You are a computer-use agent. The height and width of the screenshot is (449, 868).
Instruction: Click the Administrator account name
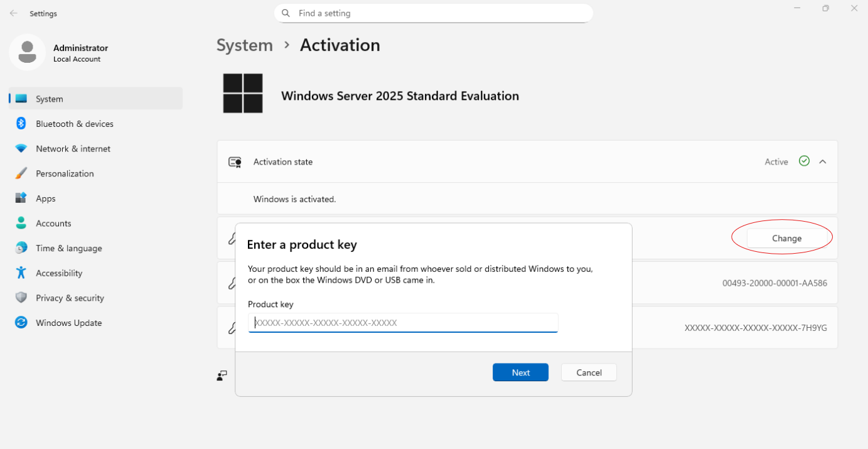80,48
